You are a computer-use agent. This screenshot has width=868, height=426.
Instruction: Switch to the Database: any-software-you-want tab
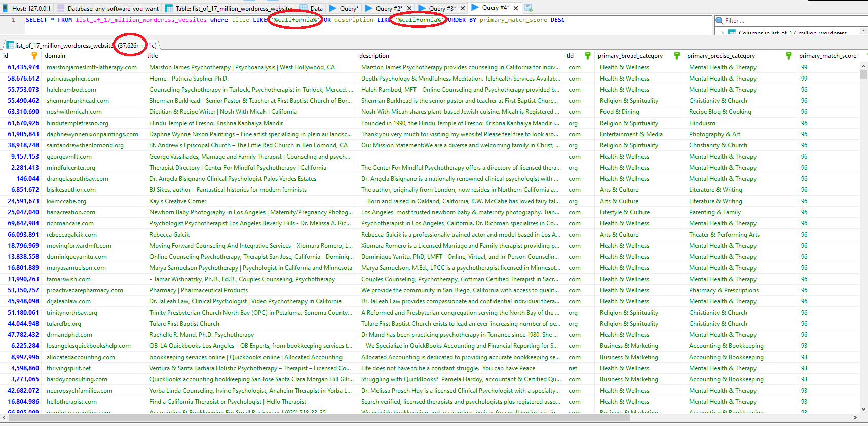[108, 8]
